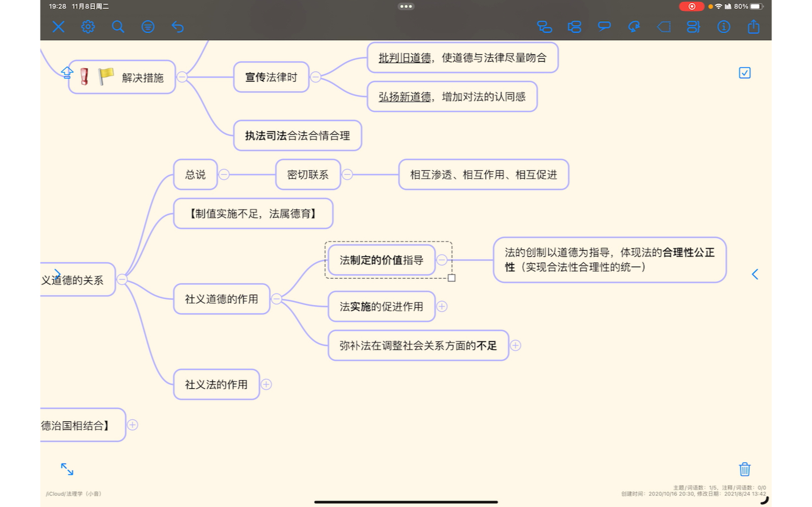Select the 社义道德的作用 topic

click(222, 299)
